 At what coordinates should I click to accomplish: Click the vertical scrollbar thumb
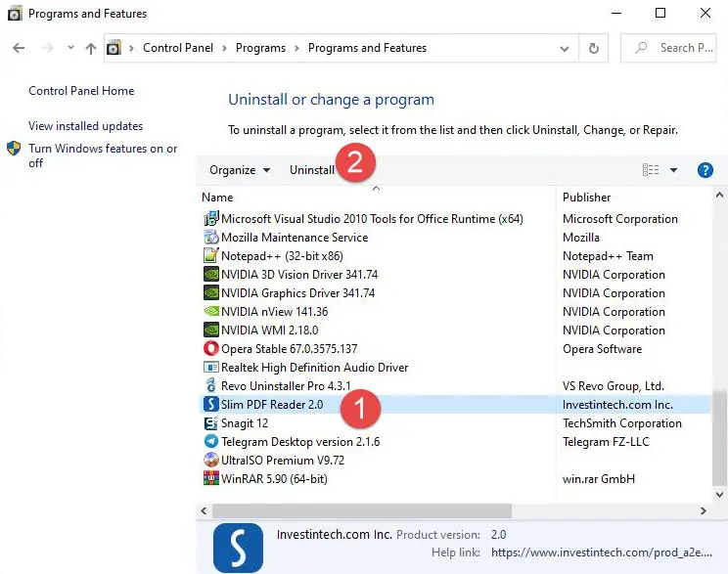tap(719, 437)
